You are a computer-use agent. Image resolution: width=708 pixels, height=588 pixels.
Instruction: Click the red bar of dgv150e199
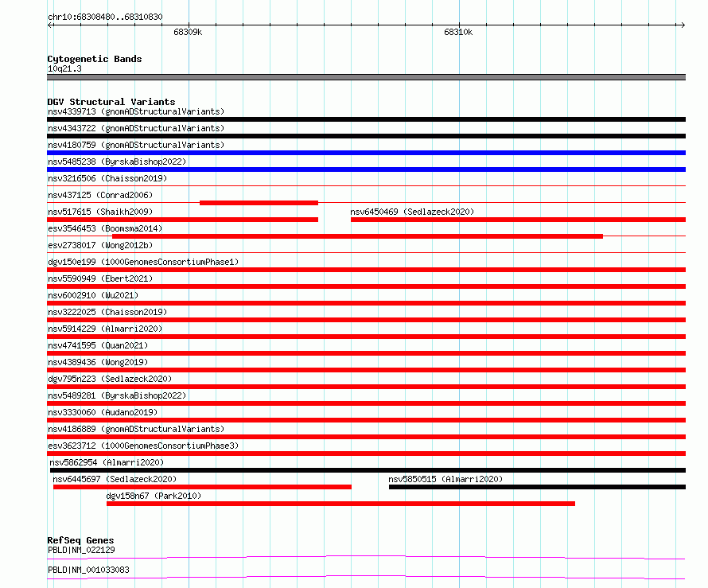click(x=366, y=270)
